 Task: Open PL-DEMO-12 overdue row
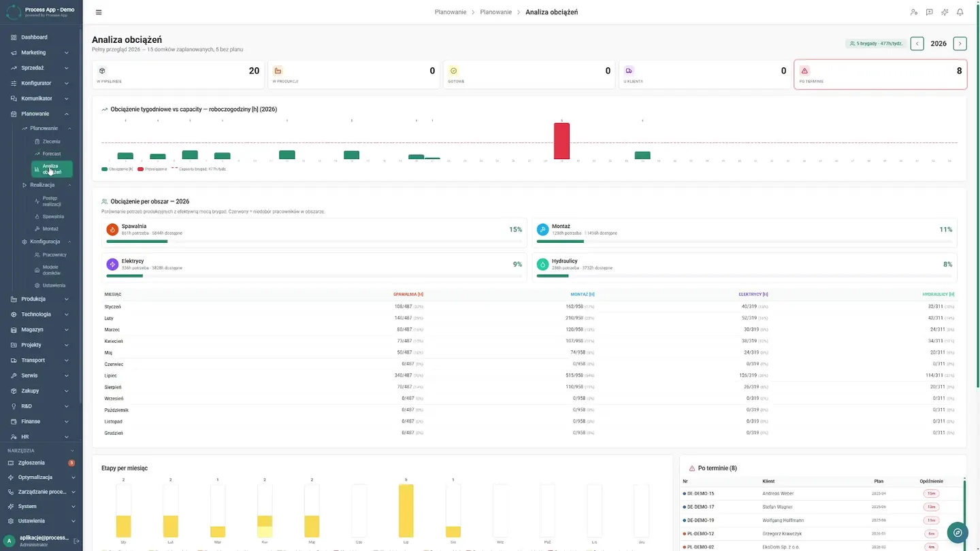pyautogui.click(x=822, y=533)
